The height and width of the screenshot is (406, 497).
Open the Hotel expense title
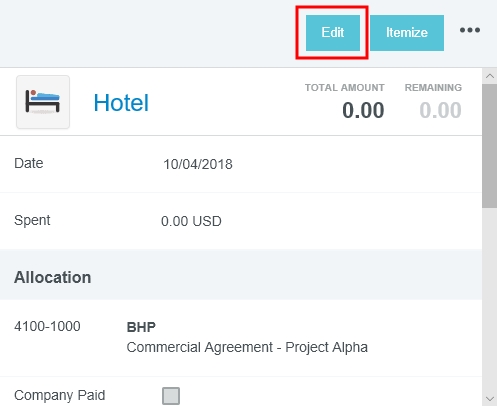(x=121, y=103)
